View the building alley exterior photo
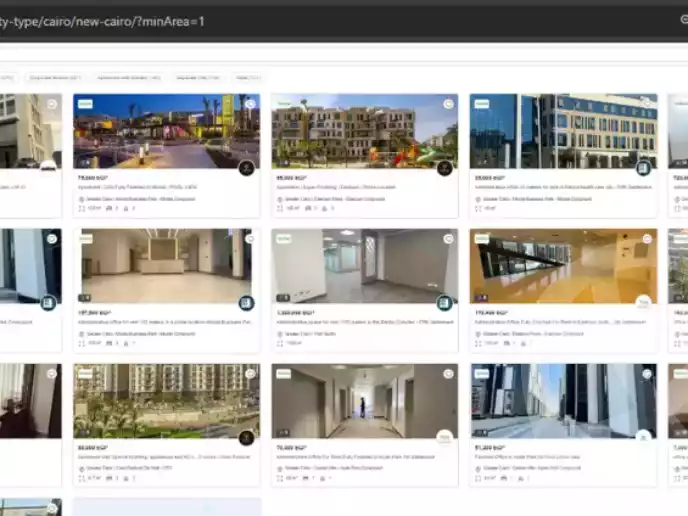Viewport: 688px width, 516px height. pyautogui.click(x=563, y=400)
